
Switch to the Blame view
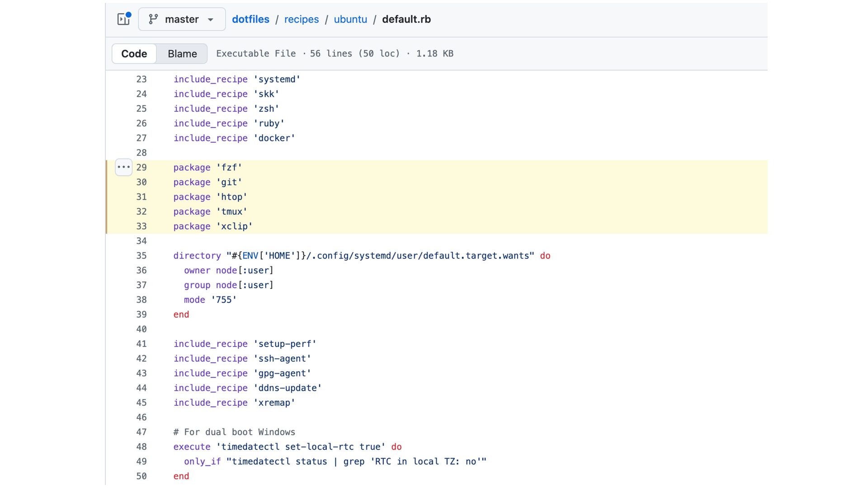(182, 54)
